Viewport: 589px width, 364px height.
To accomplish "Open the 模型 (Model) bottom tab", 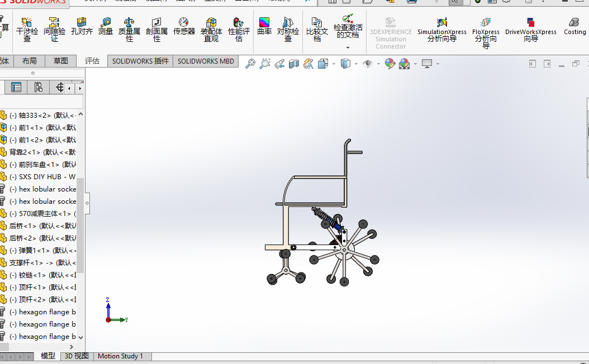I will (x=47, y=356).
